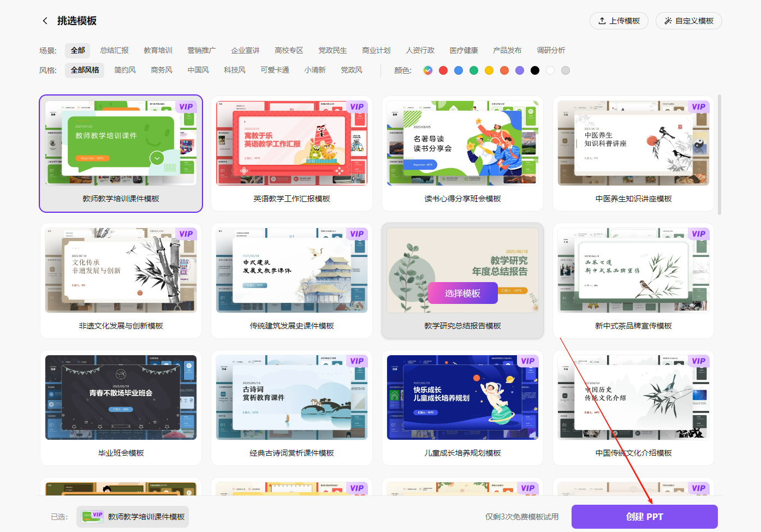
Task: Enable the 简约风 style filter
Action: click(124, 70)
